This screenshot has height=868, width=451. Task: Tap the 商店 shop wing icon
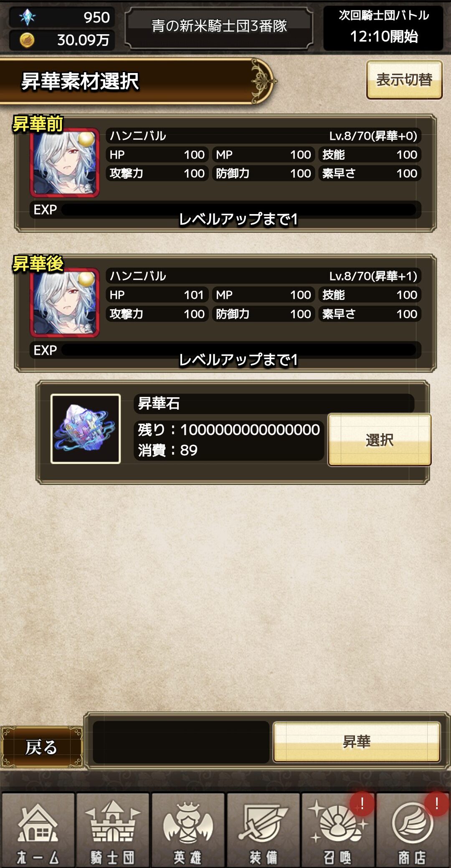[413, 830]
